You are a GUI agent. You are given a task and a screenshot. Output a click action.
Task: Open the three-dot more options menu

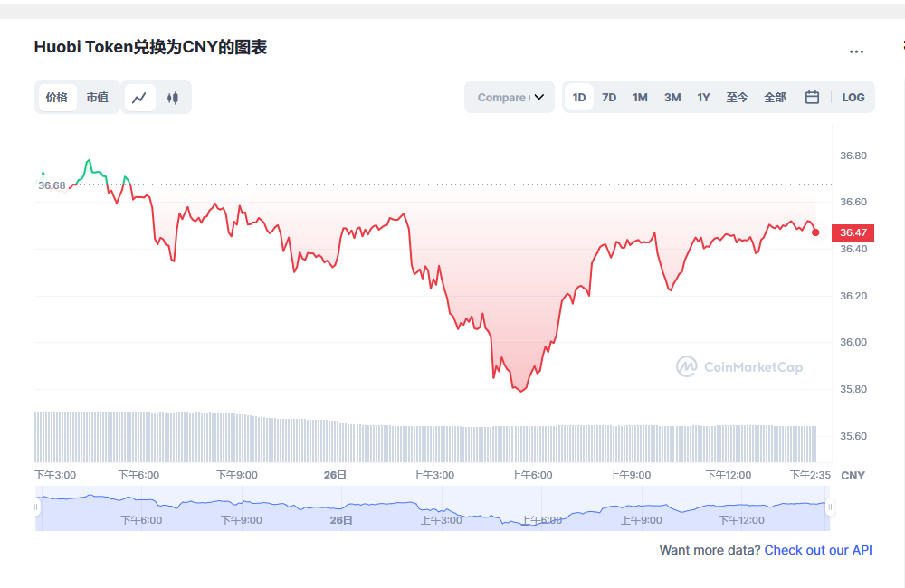pos(856,52)
